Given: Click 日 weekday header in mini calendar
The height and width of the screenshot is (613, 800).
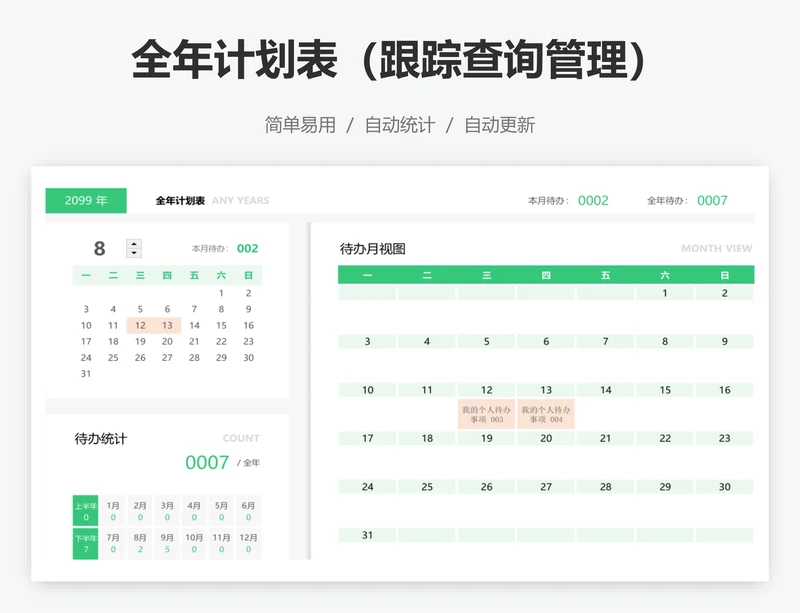Looking at the screenshot, I should (x=248, y=276).
